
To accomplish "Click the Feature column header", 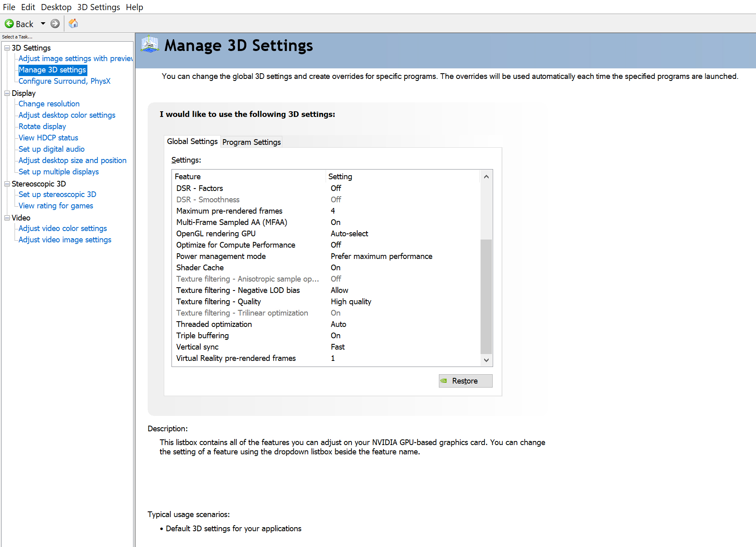I will 249,176.
